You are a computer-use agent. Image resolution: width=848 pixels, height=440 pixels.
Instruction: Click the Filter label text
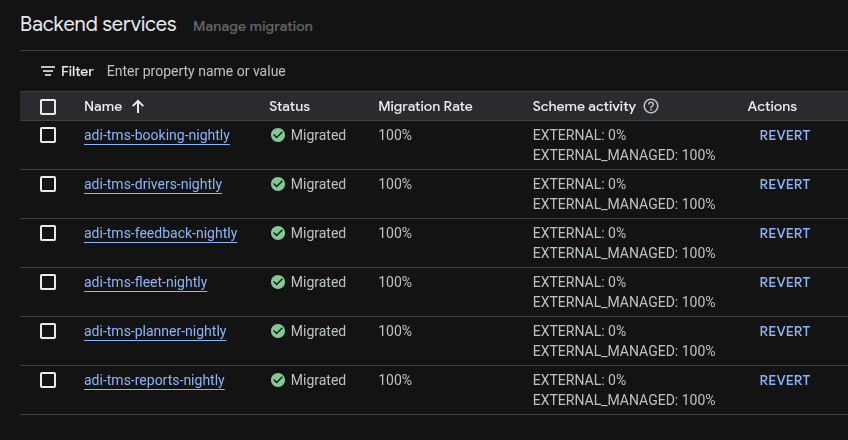(x=77, y=71)
